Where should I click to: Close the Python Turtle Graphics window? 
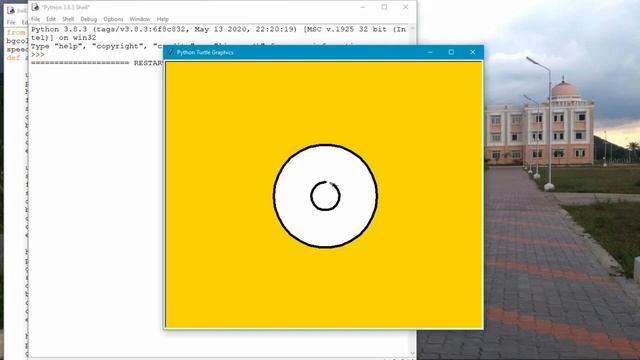tap(473, 52)
